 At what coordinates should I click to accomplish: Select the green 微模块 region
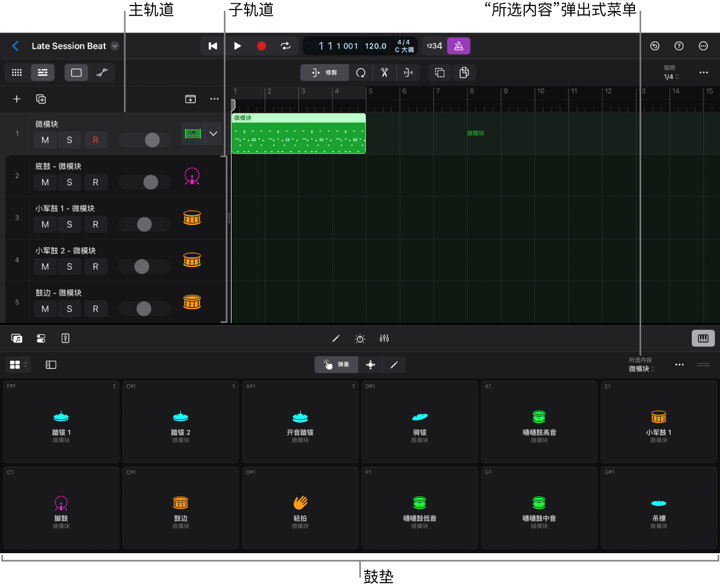pos(298,133)
